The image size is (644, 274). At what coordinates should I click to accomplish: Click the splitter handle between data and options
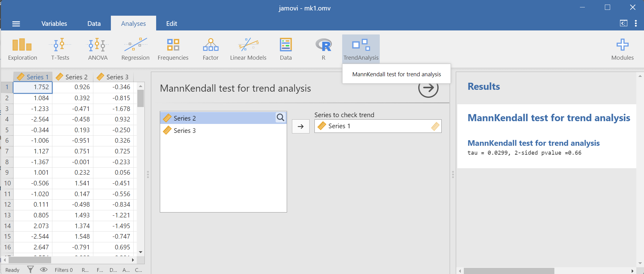[148, 174]
